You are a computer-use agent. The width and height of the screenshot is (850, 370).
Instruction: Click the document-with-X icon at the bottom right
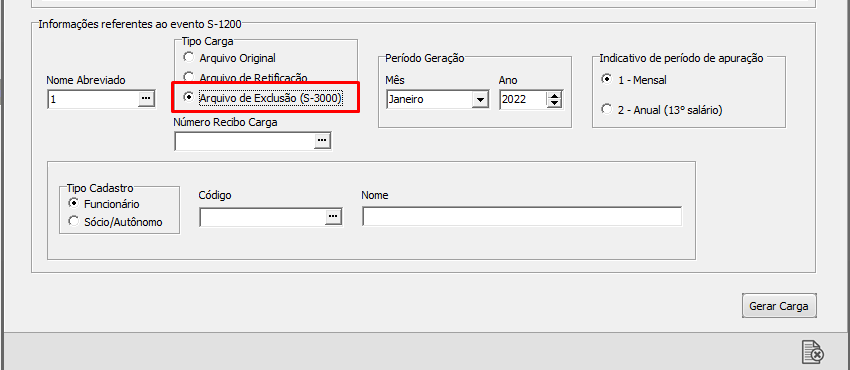coord(813,352)
